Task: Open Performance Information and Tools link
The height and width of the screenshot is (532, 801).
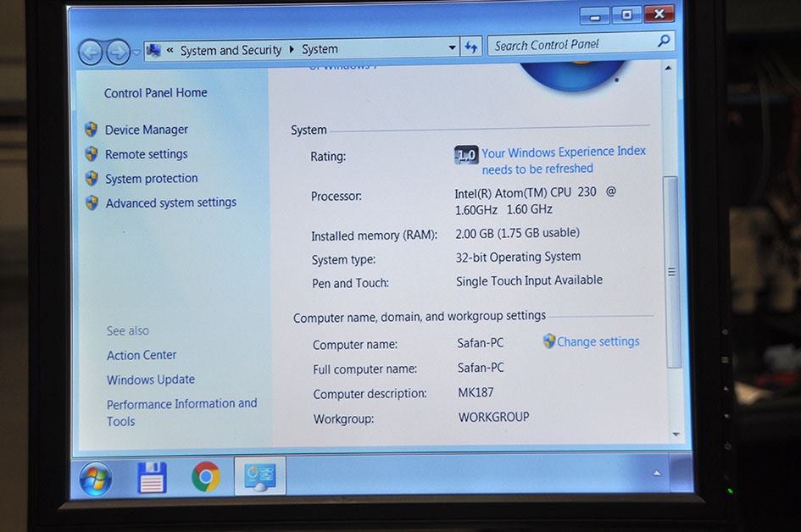Action: click(182, 413)
